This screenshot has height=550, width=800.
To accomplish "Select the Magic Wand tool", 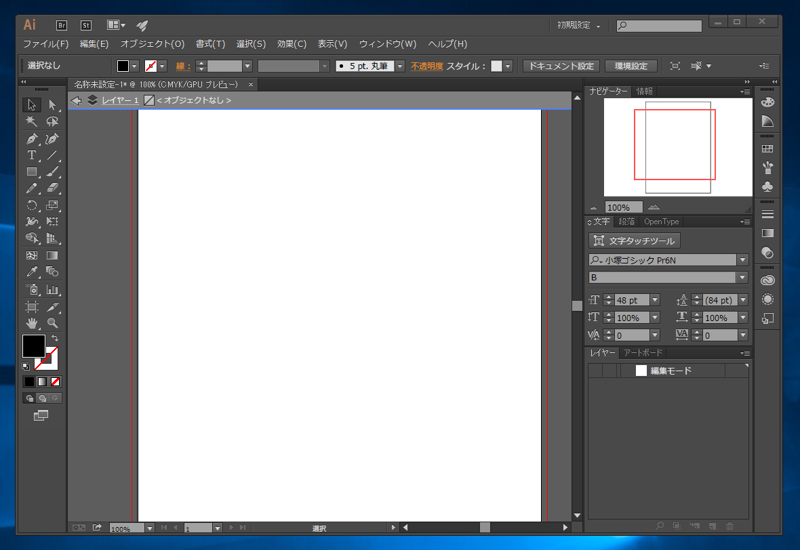I will click(32, 121).
